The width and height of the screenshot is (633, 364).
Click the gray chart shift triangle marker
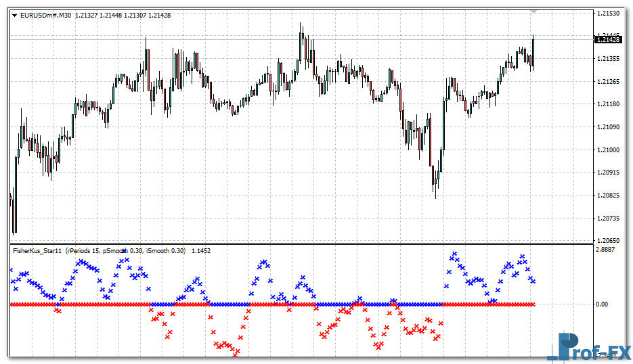[533, 12]
